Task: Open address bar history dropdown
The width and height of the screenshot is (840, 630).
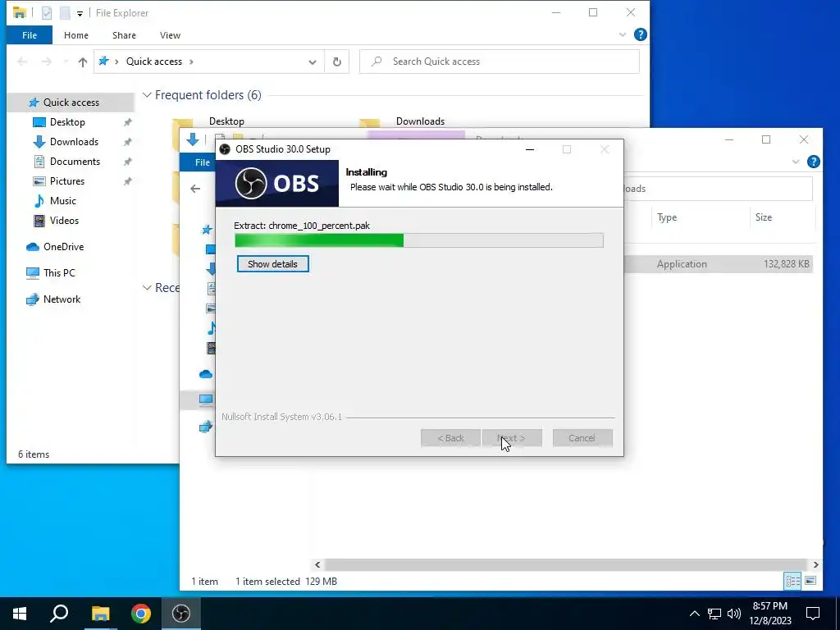Action: pyautogui.click(x=313, y=62)
